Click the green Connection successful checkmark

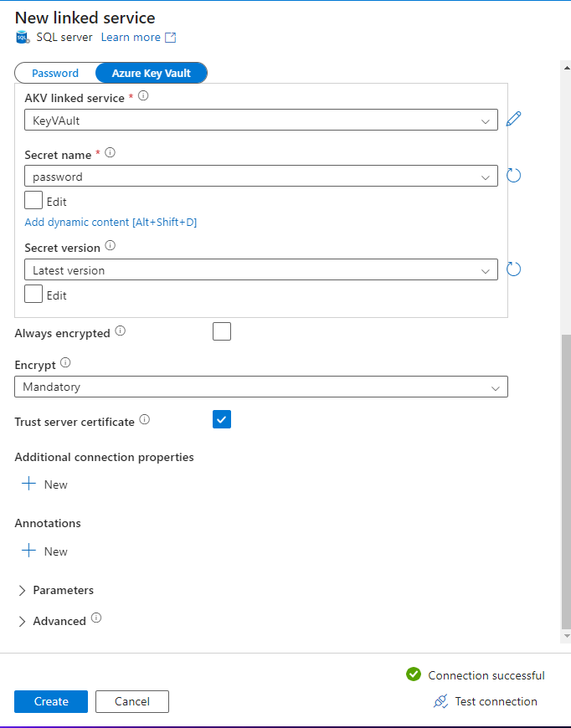pos(413,674)
